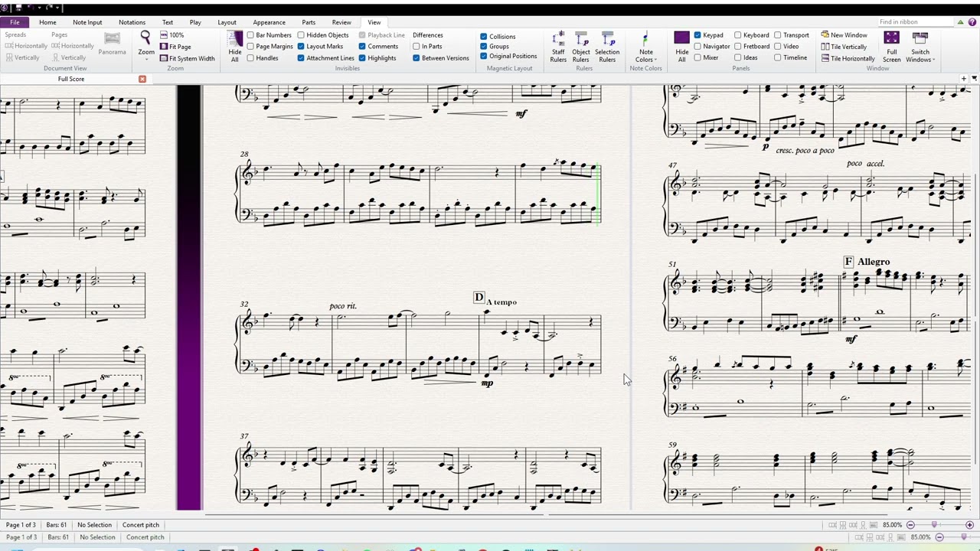Image resolution: width=980 pixels, height=551 pixels.
Task: Click the Redo arrow in title bar
Action: click(50, 8)
